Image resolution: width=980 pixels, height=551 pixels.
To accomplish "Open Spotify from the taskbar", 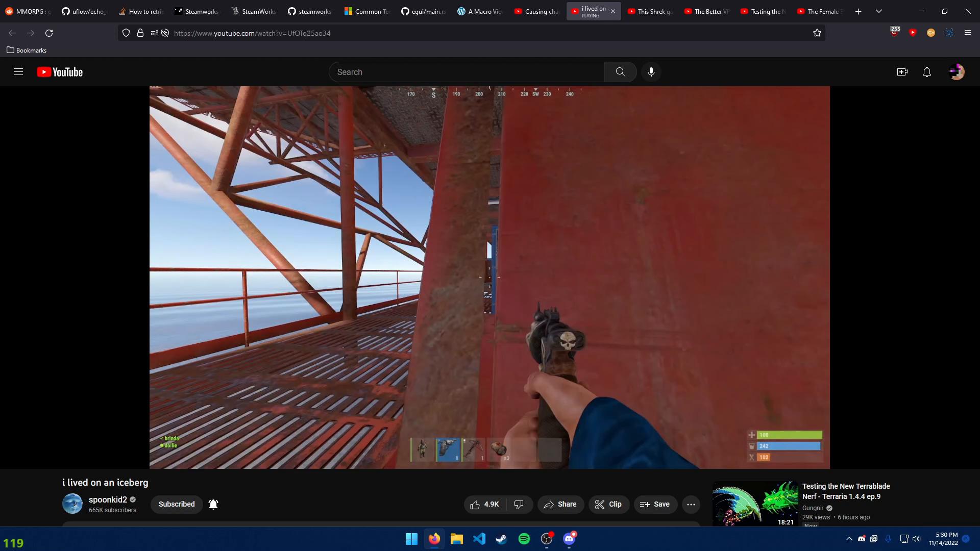I will [x=524, y=539].
